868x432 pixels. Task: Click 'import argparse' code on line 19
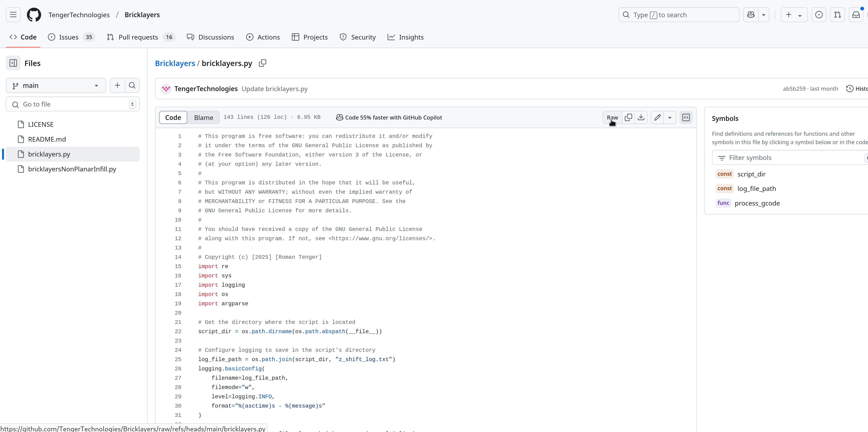click(x=223, y=303)
